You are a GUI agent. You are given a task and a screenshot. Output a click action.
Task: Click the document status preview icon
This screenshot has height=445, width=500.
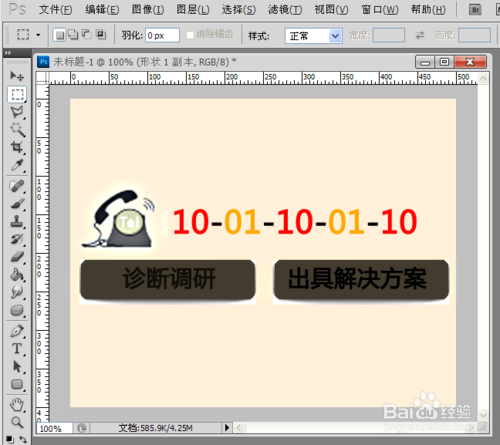(82, 428)
